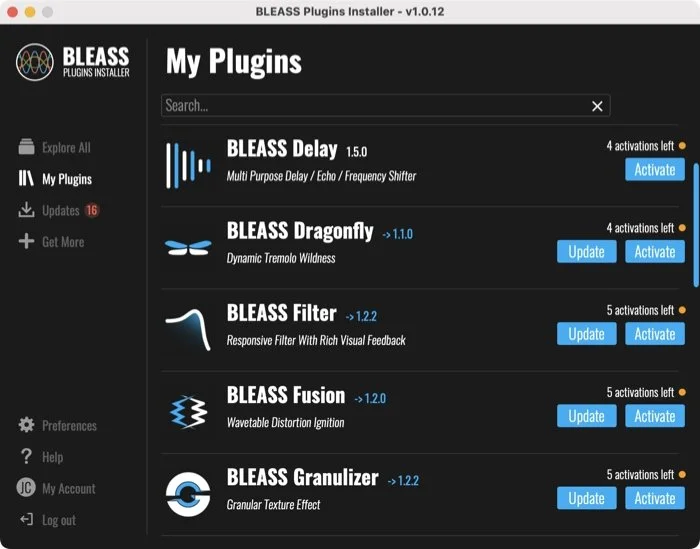
Task: Click 'Granular Texture Effect' description
Action: pos(273,504)
